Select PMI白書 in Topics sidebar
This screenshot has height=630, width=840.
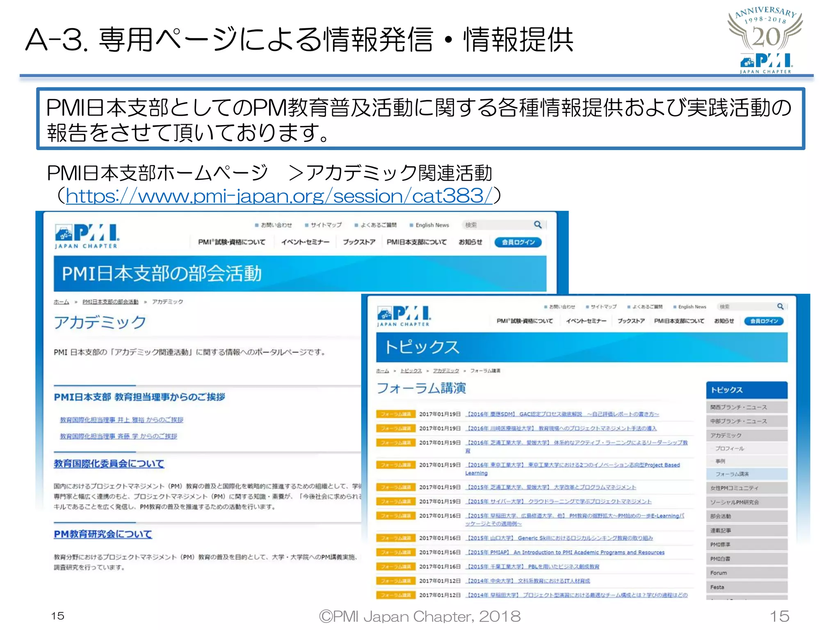(x=746, y=559)
